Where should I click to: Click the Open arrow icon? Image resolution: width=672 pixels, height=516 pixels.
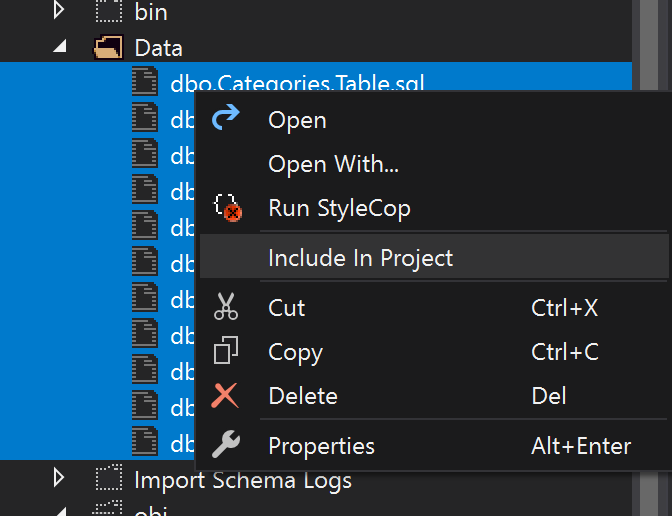coord(227,118)
